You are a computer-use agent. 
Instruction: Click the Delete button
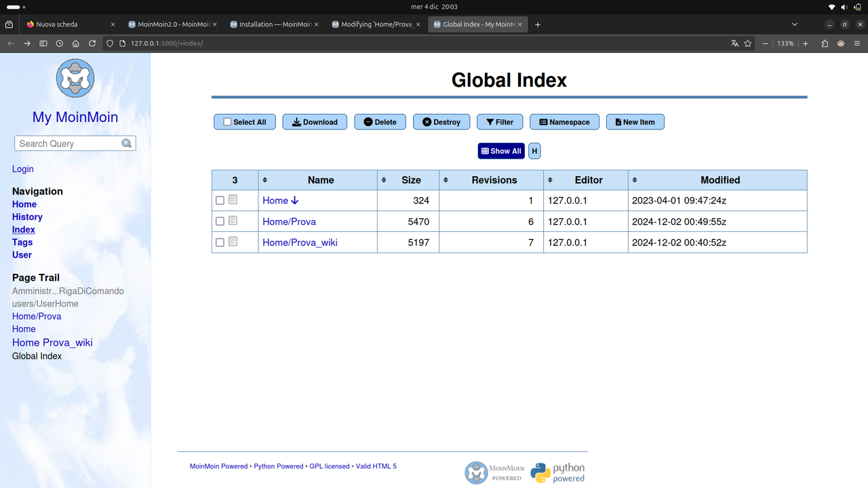(380, 122)
